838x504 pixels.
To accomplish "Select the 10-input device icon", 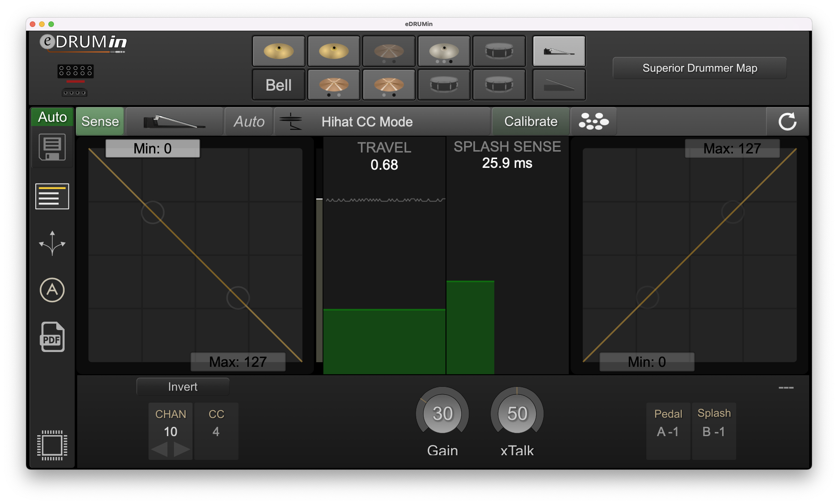I will tap(75, 71).
